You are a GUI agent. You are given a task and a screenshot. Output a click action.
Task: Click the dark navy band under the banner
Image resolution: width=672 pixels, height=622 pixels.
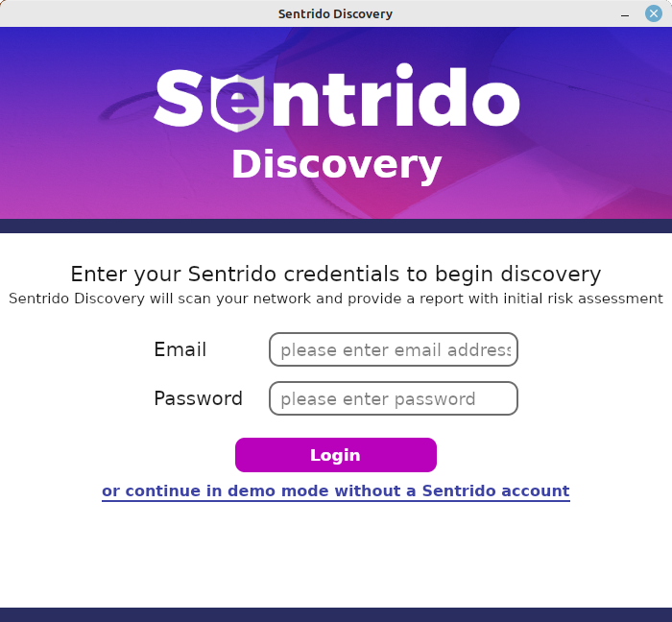click(336, 226)
